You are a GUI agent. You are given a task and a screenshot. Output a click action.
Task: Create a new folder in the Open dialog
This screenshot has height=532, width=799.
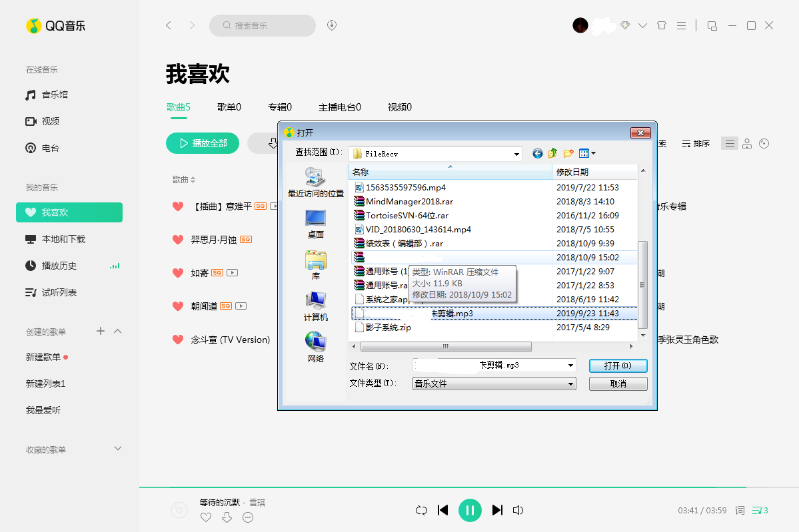click(568, 153)
